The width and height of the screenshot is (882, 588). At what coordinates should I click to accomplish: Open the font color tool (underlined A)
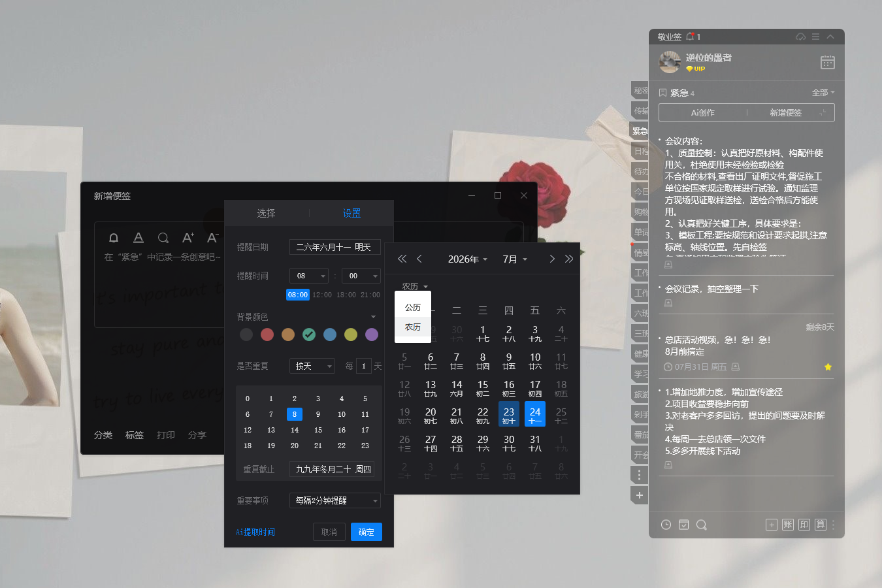pyautogui.click(x=139, y=238)
